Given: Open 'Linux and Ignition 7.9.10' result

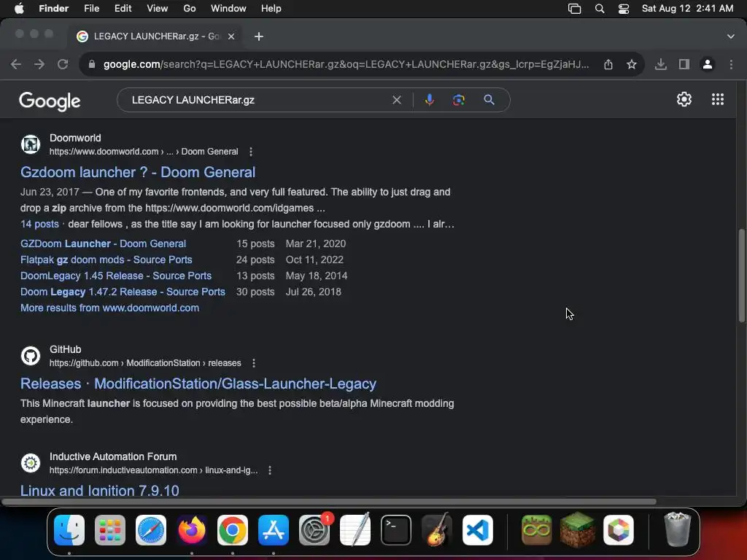Looking at the screenshot, I should tap(99, 491).
